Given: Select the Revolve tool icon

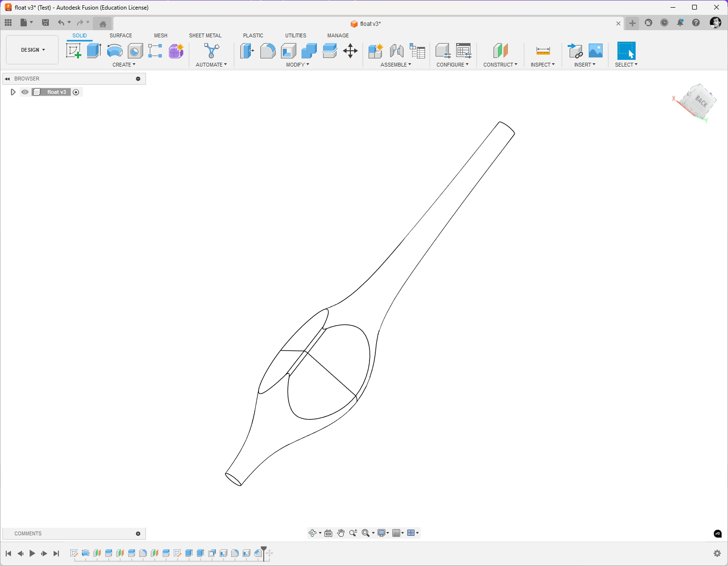Looking at the screenshot, I should coord(115,50).
